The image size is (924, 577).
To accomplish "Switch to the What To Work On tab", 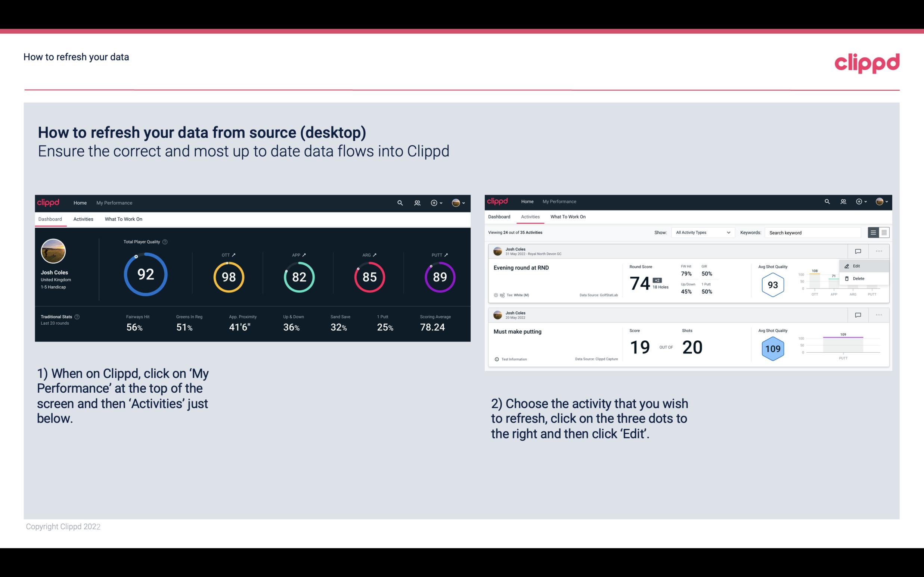I will (x=123, y=219).
